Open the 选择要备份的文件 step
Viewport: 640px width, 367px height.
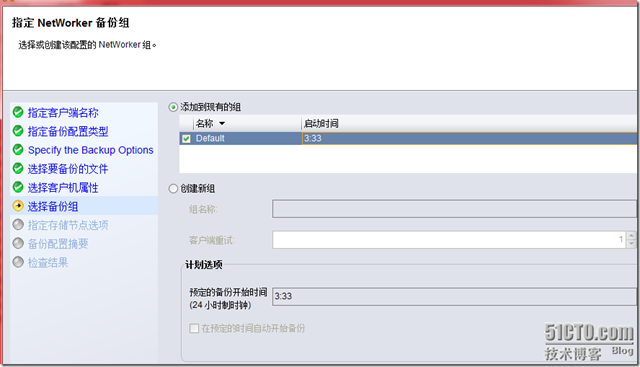(68, 169)
